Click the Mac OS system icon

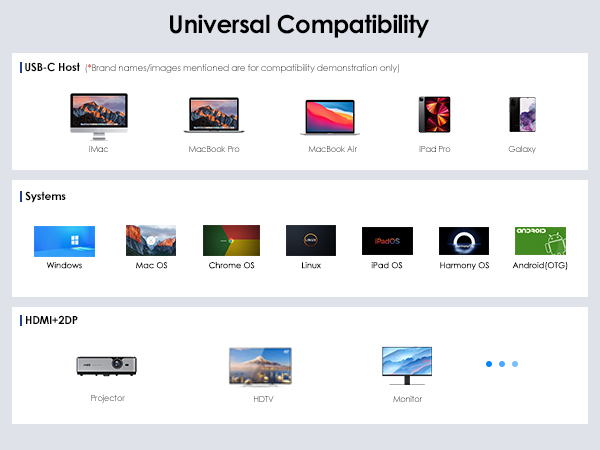click(x=151, y=241)
